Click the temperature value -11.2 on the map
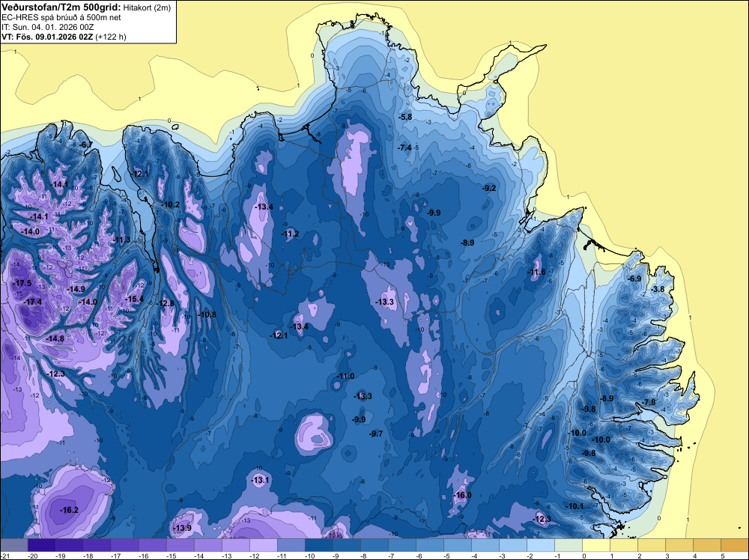Image resolution: width=749 pixels, height=560 pixels. 290,234
